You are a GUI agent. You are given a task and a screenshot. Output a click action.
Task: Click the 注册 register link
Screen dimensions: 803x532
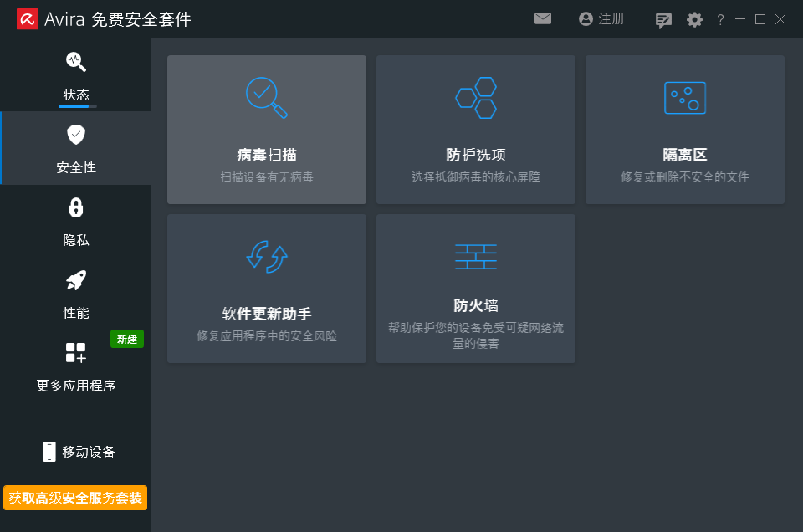[x=611, y=19]
